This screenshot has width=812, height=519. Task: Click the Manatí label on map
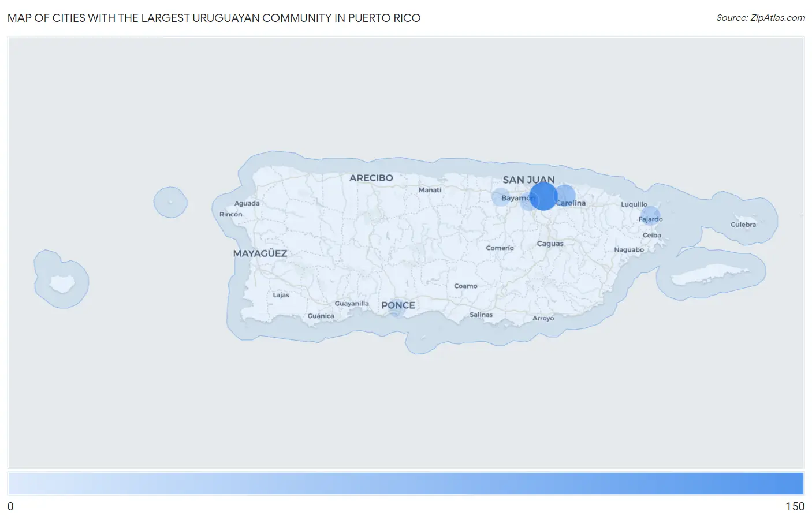point(430,190)
